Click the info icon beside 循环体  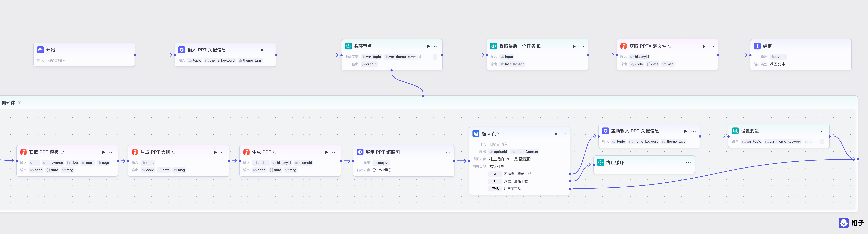20,103
